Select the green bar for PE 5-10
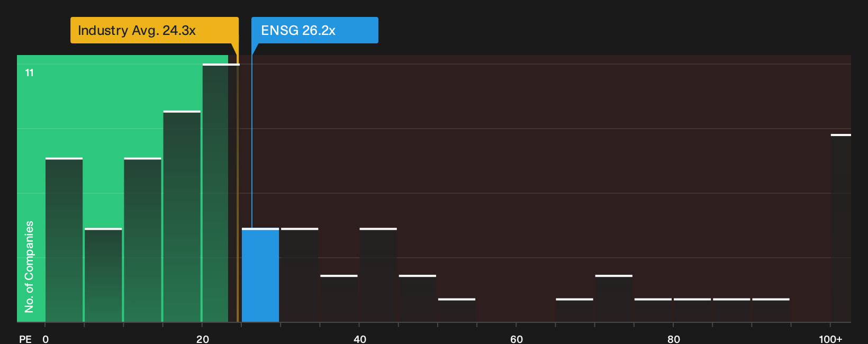The image size is (868, 344). tap(103, 275)
